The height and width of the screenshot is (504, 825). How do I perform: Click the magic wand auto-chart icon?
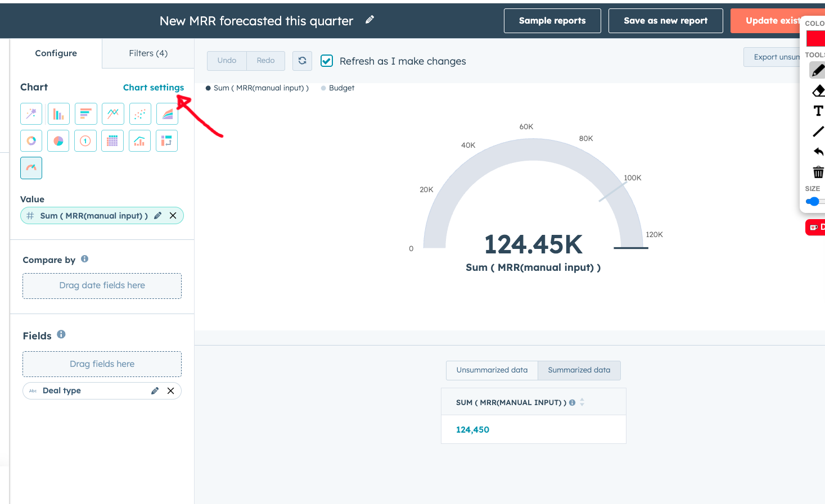[31, 114]
